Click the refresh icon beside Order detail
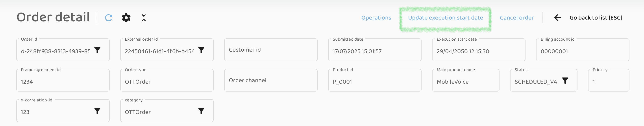Viewport: 644px width, 126px height. 109,18
